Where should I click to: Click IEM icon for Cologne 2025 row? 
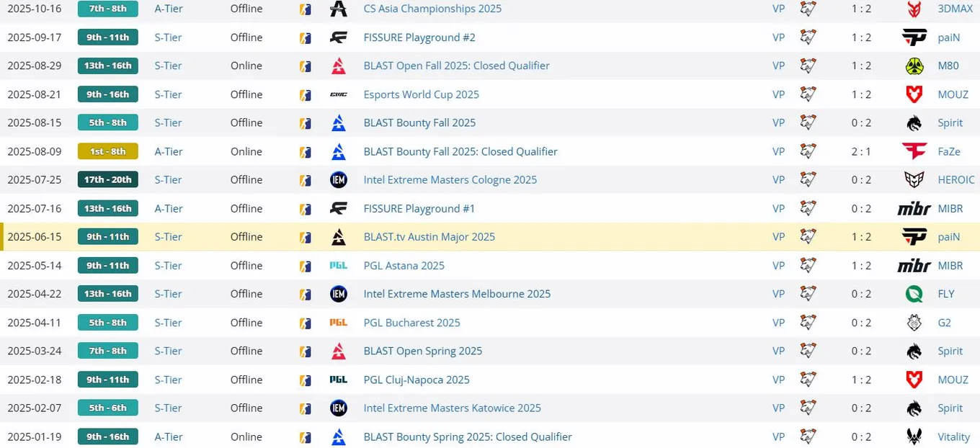pos(338,180)
